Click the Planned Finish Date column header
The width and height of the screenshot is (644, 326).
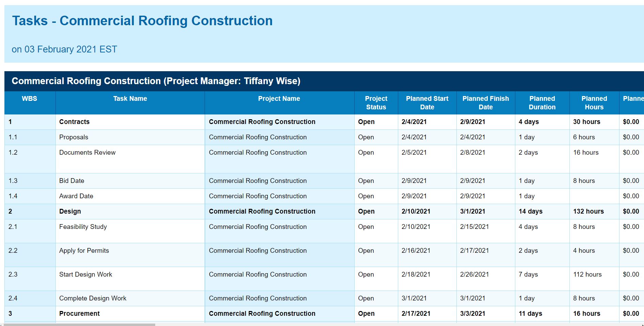[485, 103]
